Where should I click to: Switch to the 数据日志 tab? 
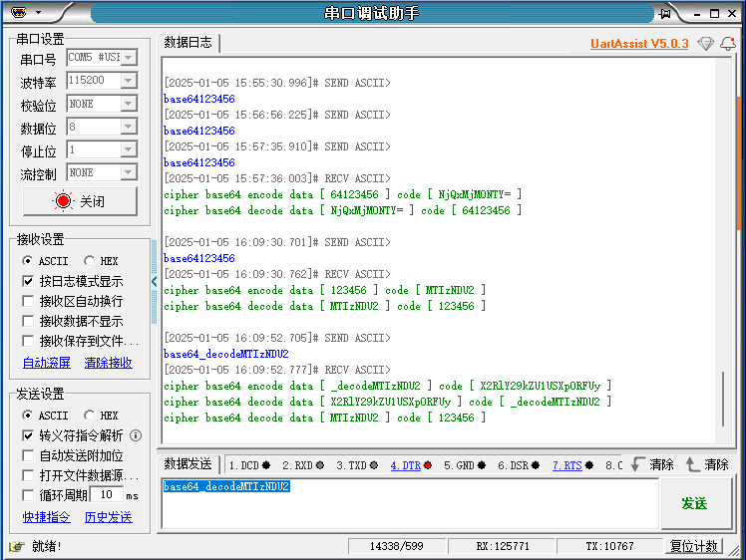pos(188,42)
